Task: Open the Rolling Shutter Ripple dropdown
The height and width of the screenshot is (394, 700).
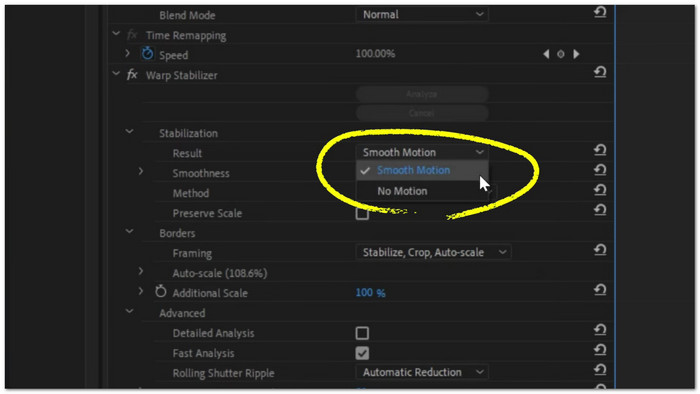Action: coord(422,372)
